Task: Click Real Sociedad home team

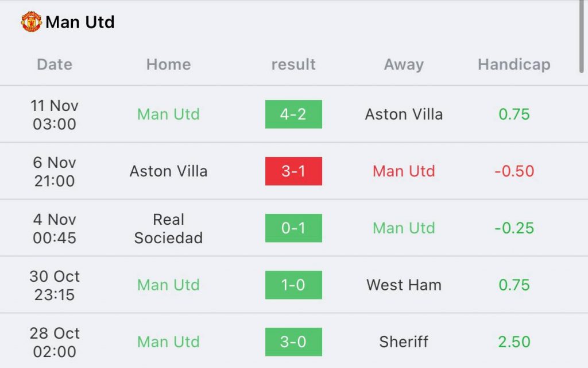Action: pos(168,228)
